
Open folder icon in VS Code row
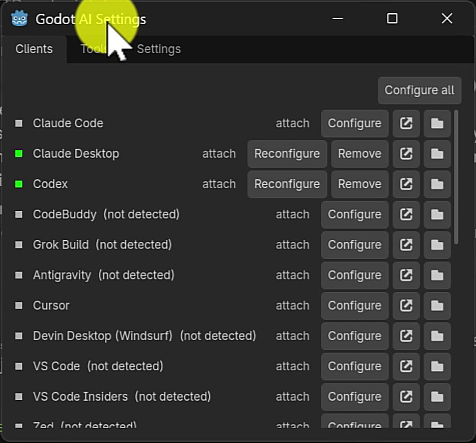pos(437,366)
